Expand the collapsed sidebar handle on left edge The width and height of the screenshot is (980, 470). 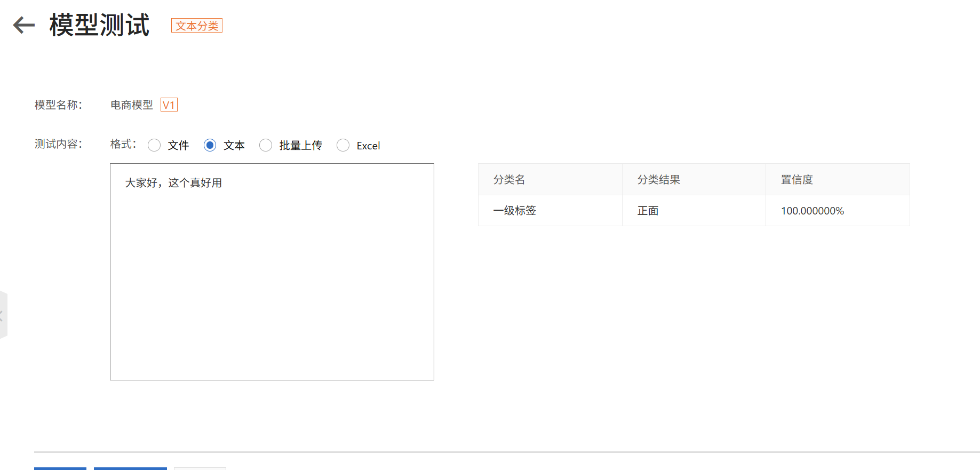click(3, 315)
